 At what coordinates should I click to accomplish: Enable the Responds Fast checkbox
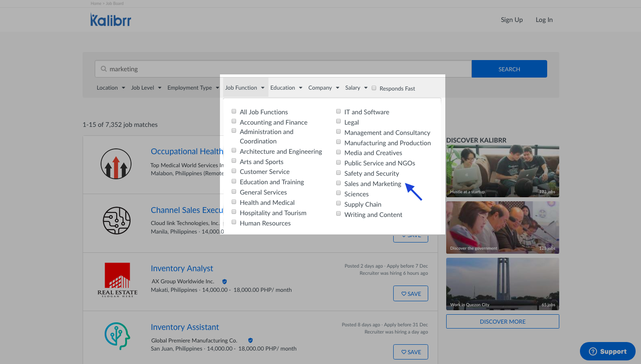[374, 88]
